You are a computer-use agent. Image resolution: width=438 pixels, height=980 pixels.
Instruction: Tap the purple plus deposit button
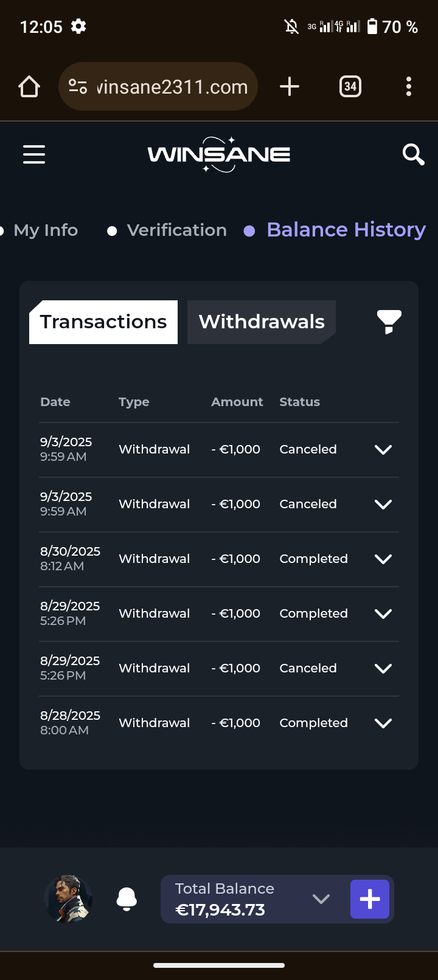click(369, 899)
